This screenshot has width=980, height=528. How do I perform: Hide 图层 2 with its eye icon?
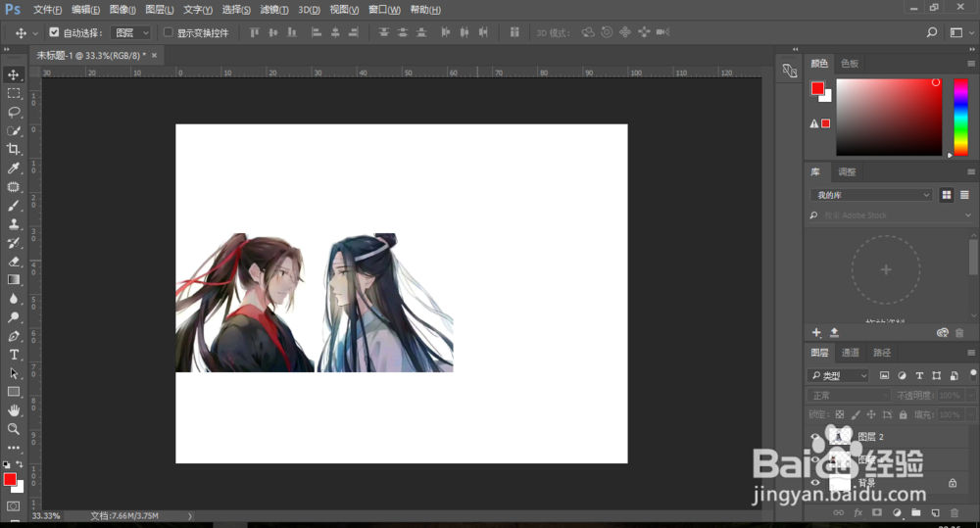point(815,437)
